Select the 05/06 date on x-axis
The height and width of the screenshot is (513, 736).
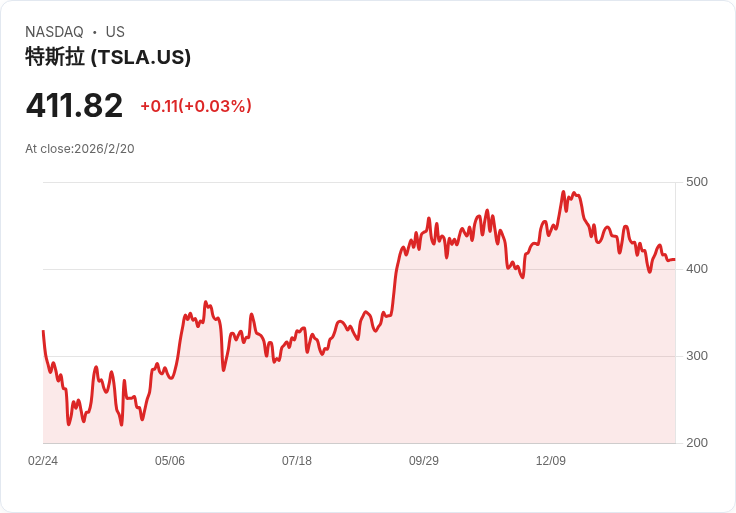(170, 461)
